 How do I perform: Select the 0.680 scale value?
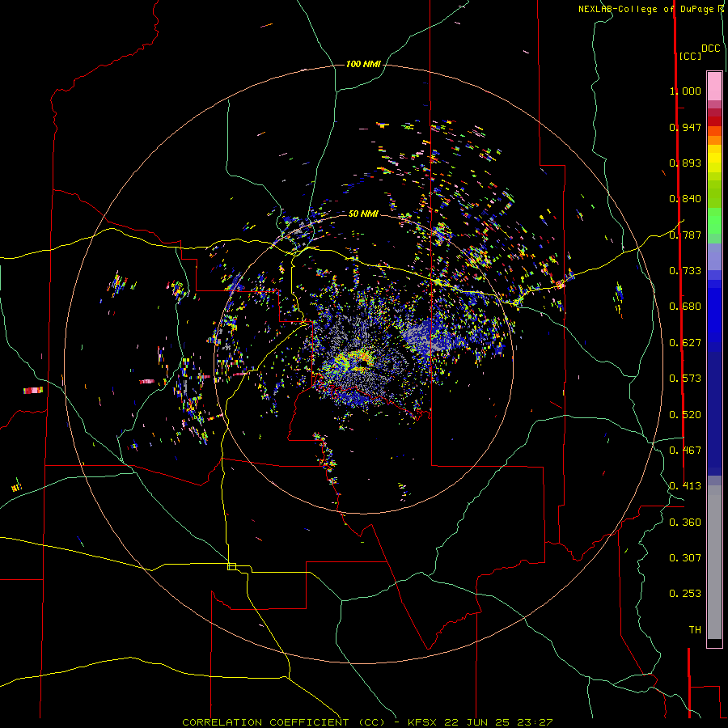point(685,307)
